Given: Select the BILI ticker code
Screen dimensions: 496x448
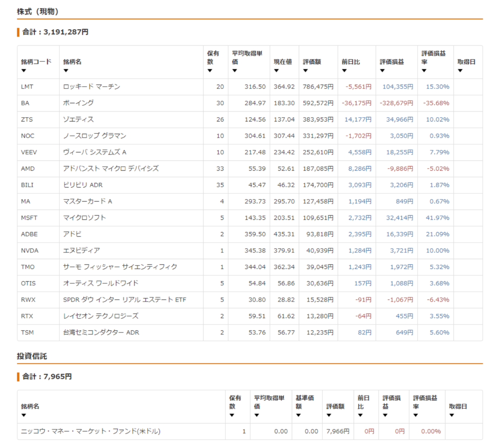Looking at the screenshot, I should point(27,185).
